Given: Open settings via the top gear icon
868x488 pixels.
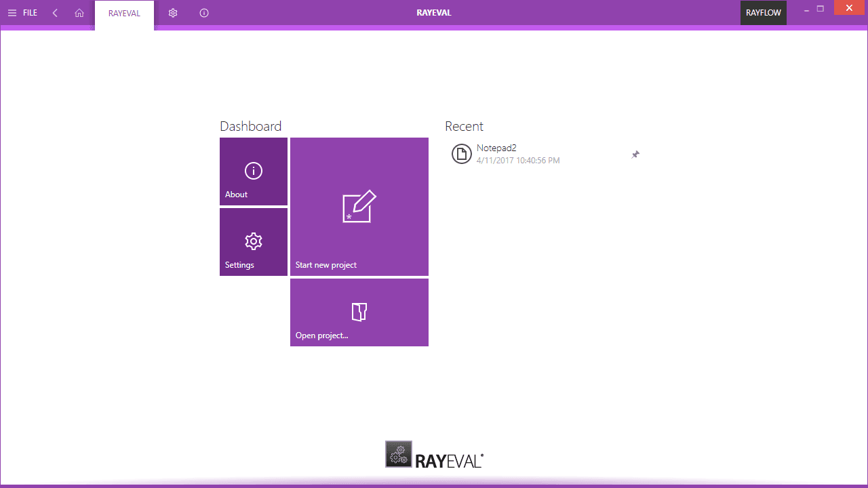Looking at the screenshot, I should coord(173,13).
